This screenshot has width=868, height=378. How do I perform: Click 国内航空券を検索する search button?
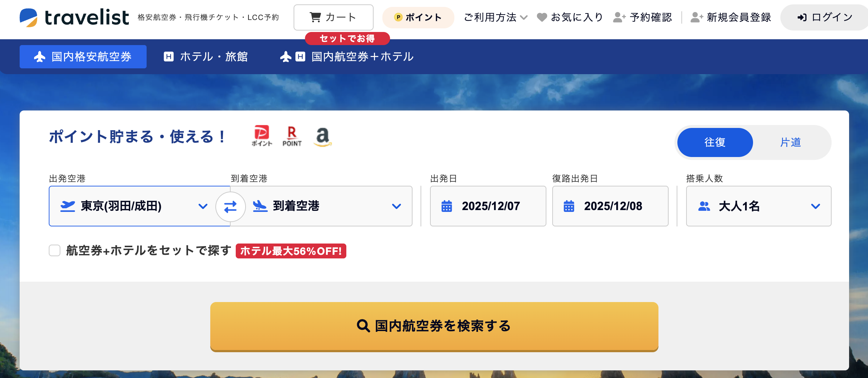click(x=434, y=326)
